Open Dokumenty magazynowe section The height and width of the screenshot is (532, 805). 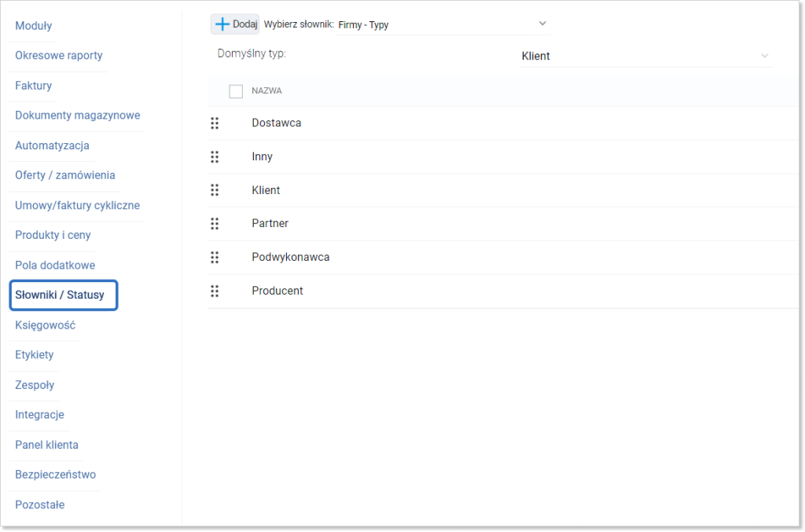coord(78,116)
